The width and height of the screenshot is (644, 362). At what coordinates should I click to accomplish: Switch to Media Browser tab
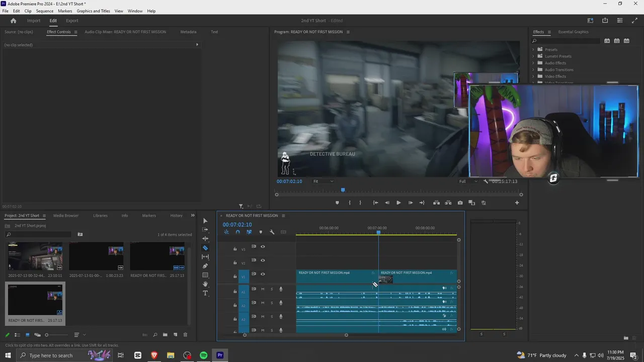click(x=66, y=216)
